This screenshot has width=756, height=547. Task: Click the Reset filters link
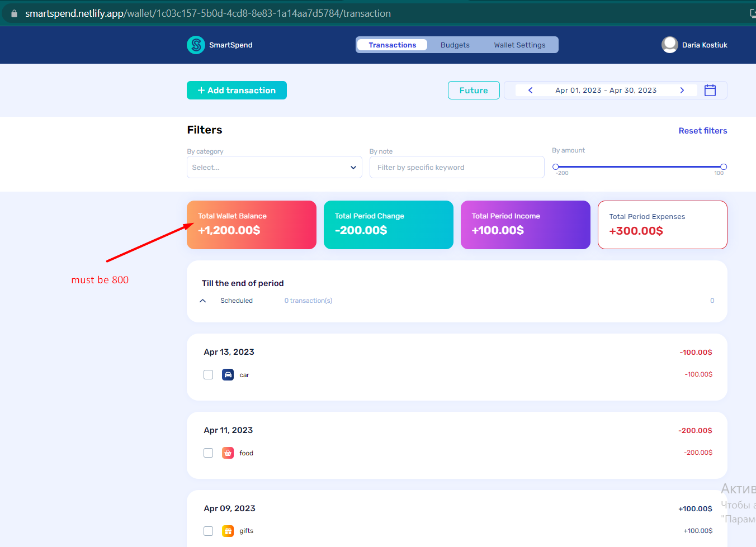(x=703, y=130)
